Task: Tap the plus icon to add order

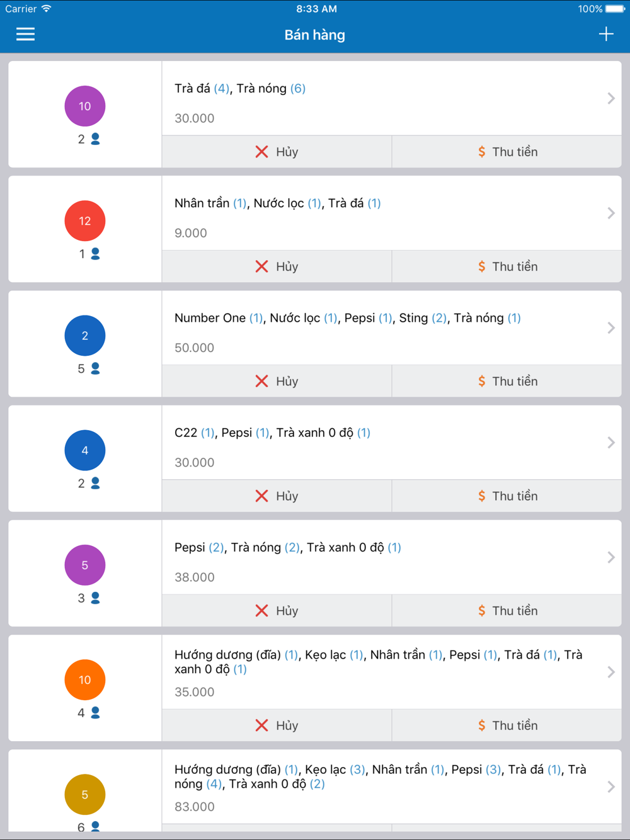Action: tap(605, 34)
